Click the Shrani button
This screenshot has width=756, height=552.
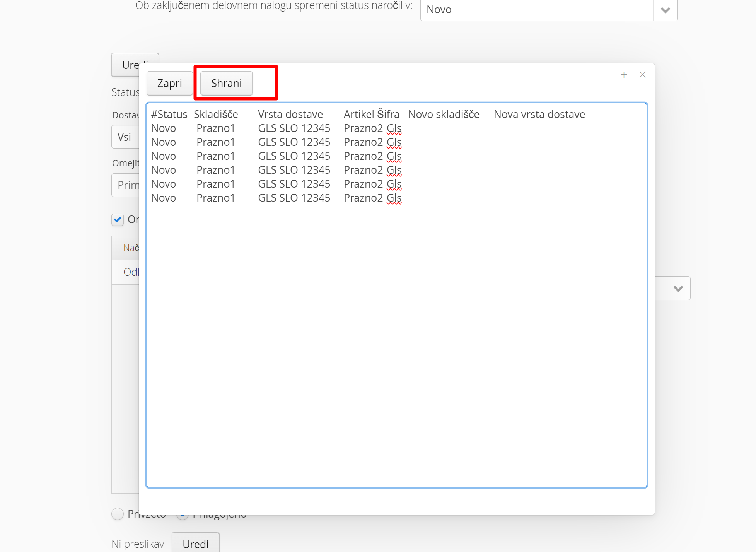[226, 83]
